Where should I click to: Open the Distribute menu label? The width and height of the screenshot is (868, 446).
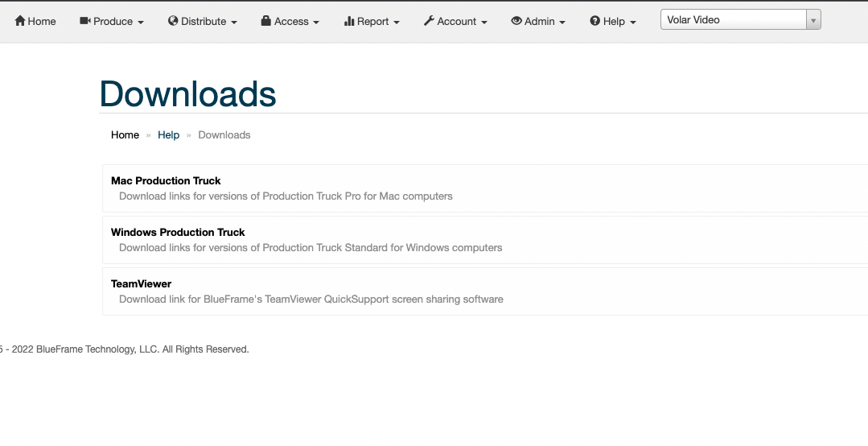click(x=204, y=22)
